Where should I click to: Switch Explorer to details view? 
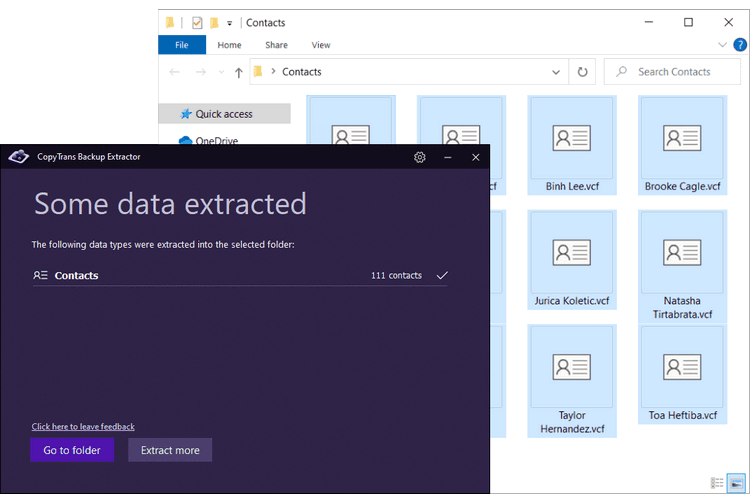click(717, 483)
